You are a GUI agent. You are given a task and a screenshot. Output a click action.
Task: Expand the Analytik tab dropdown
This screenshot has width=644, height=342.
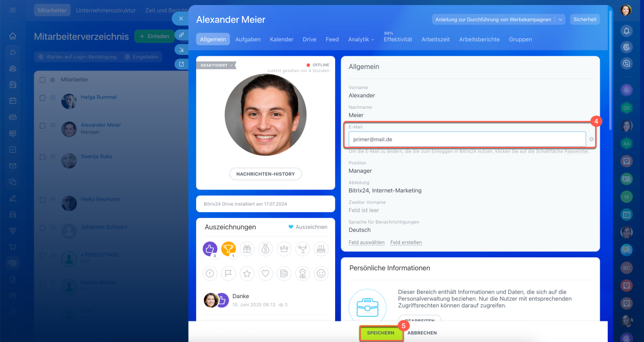(361, 39)
